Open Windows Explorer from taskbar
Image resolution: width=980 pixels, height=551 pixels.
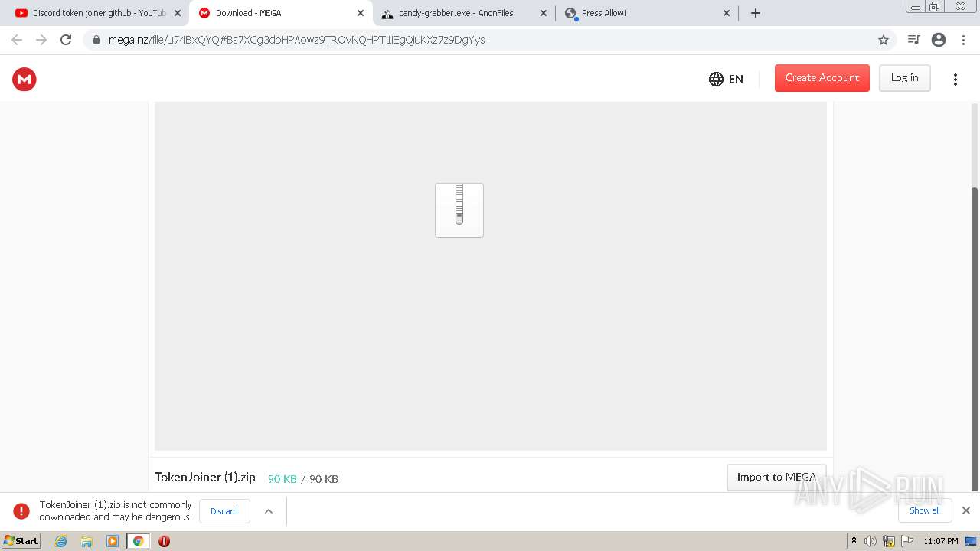tap(87, 541)
